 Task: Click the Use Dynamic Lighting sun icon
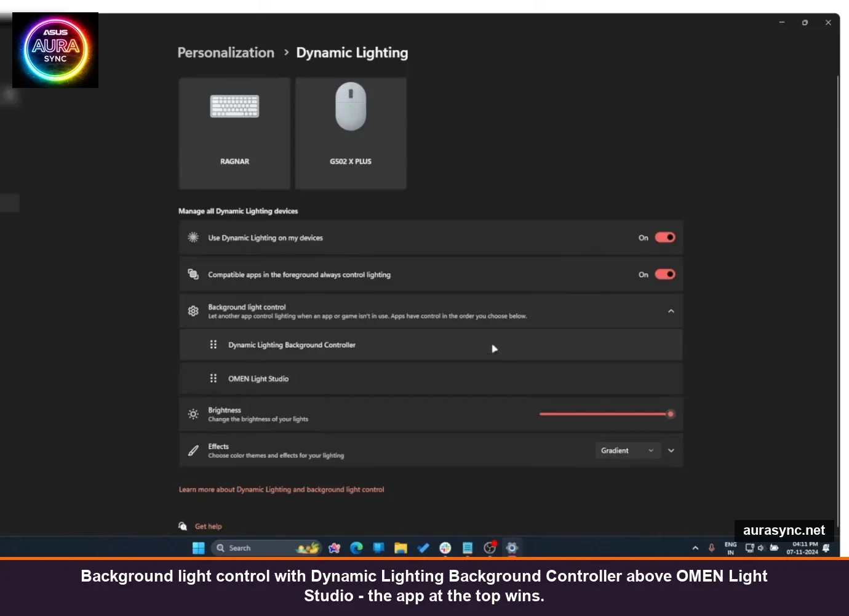193,238
